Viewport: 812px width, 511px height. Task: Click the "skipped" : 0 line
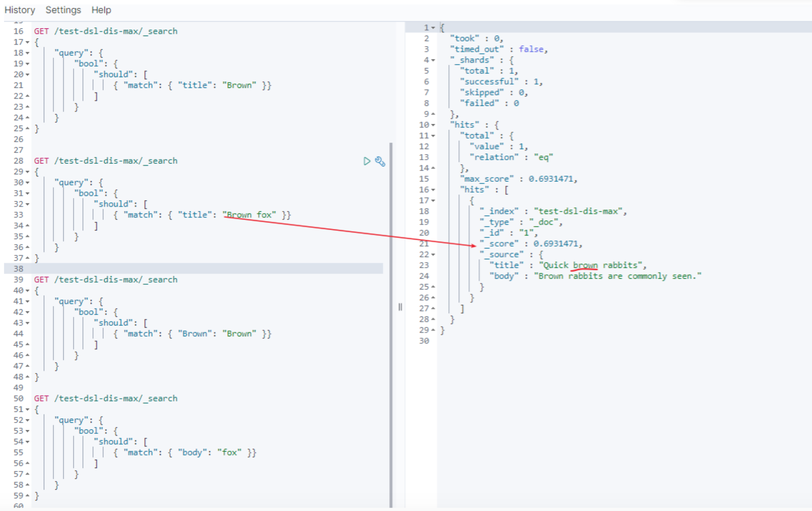click(x=494, y=93)
